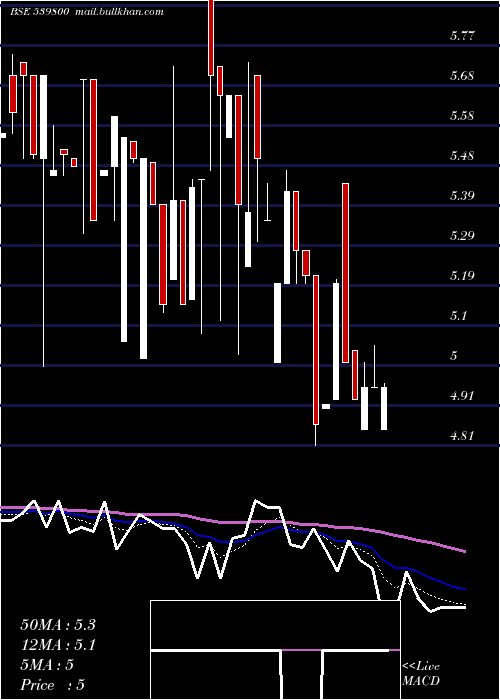The width and height of the screenshot is (500, 700).
Task: Click the 4.81 price axis label
Action: [462, 435]
